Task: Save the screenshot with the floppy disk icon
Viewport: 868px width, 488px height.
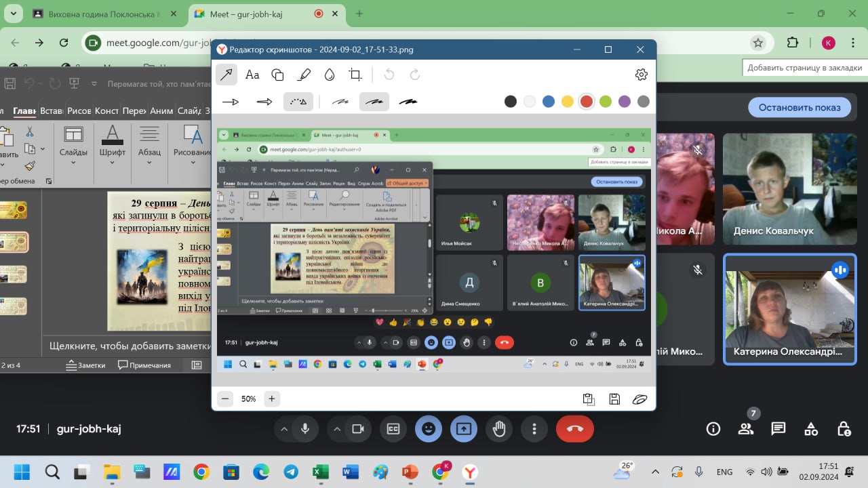Action: pyautogui.click(x=614, y=399)
